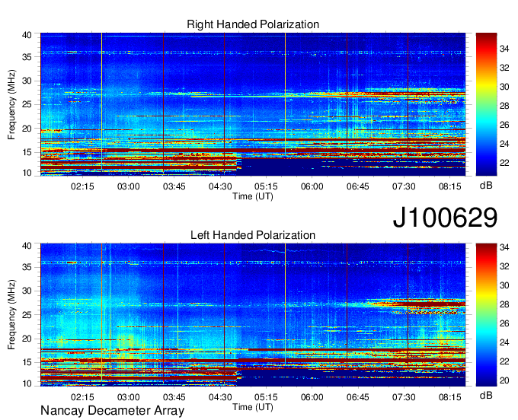This screenshot has height=420, width=518.
Task: Click the 28 dB value on Right Handed colorbar
Action: (504, 106)
